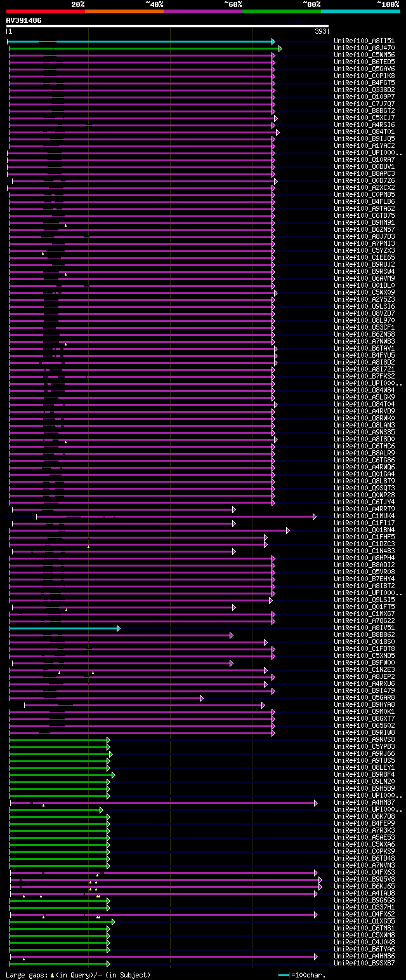
Task: Select the UniRef100_B9FW00 label
Action: pyautogui.click(x=365, y=663)
